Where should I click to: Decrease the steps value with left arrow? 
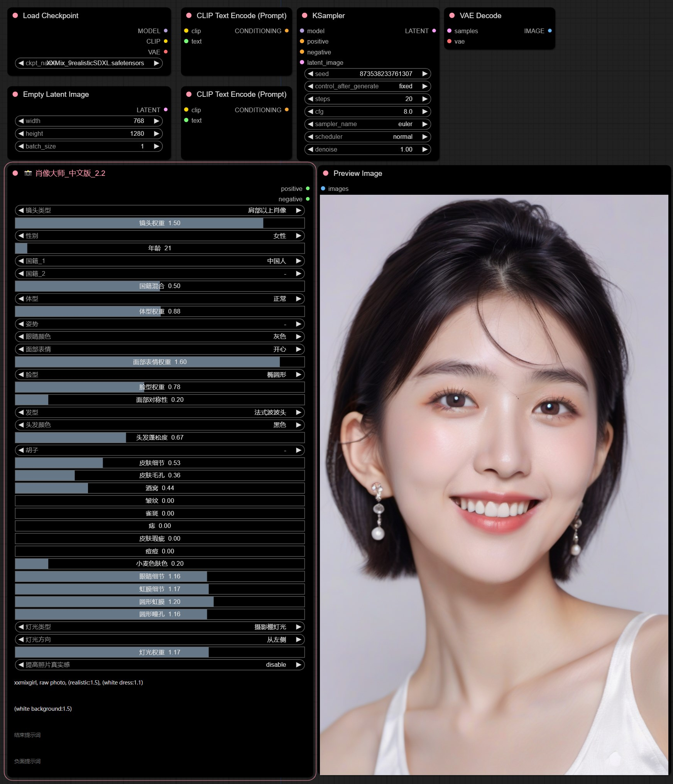click(311, 99)
